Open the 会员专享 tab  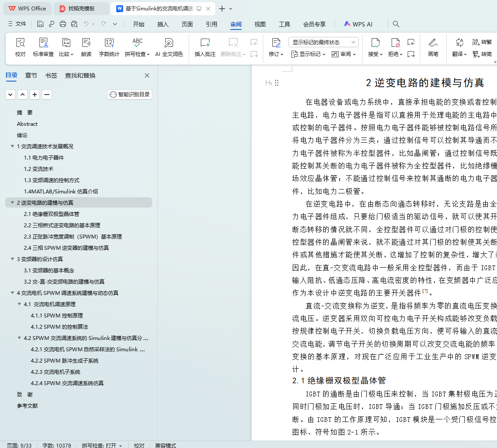pyautogui.click(x=314, y=24)
